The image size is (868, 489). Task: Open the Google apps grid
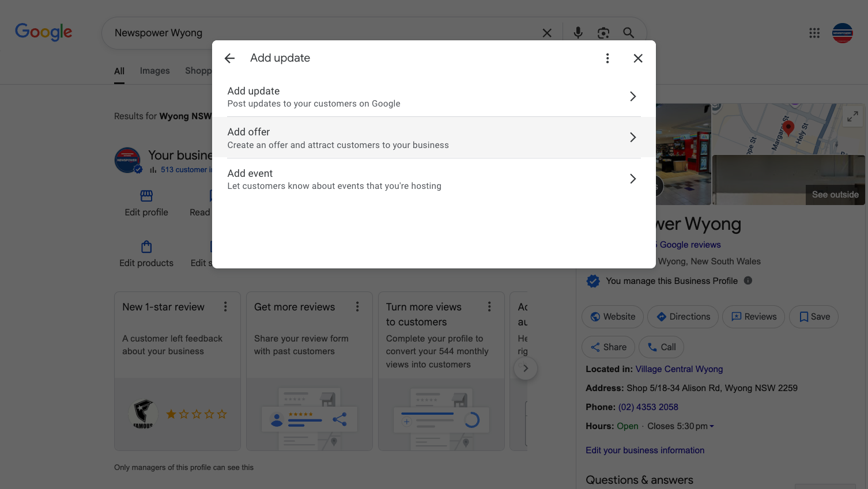pos(814,33)
